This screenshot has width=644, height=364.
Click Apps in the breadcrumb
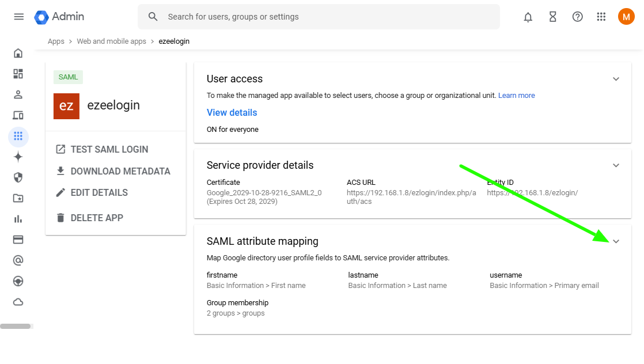tap(56, 41)
